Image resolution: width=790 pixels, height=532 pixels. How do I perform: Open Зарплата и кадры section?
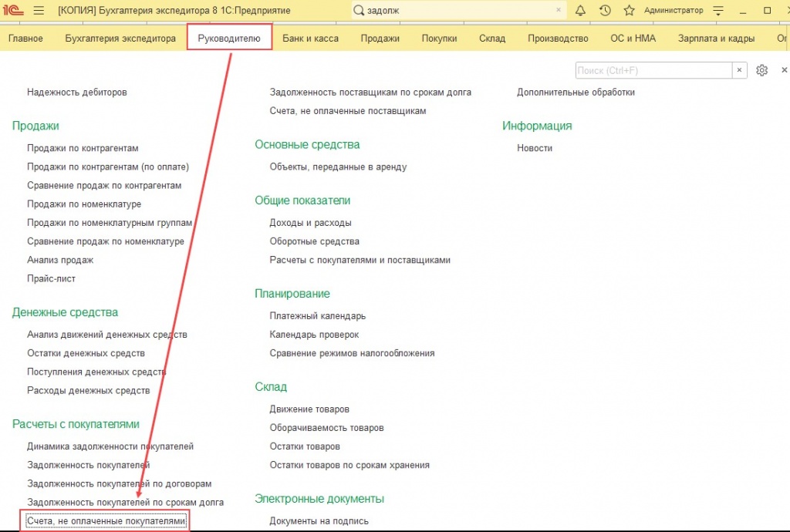(x=716, y=39)
